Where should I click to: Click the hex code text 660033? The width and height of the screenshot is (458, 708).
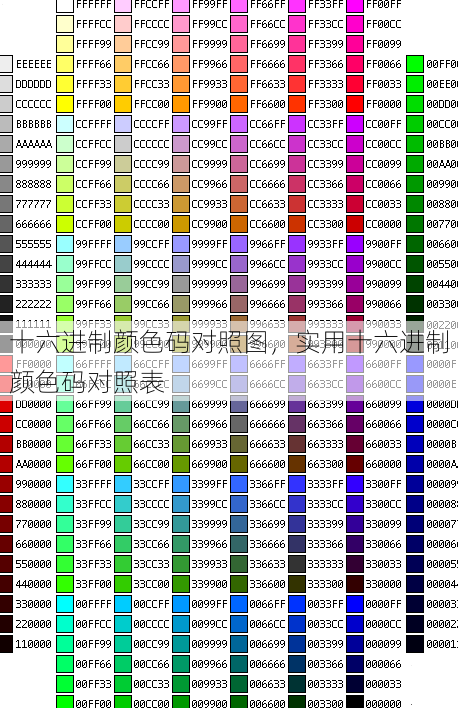(x=383, y=444)
